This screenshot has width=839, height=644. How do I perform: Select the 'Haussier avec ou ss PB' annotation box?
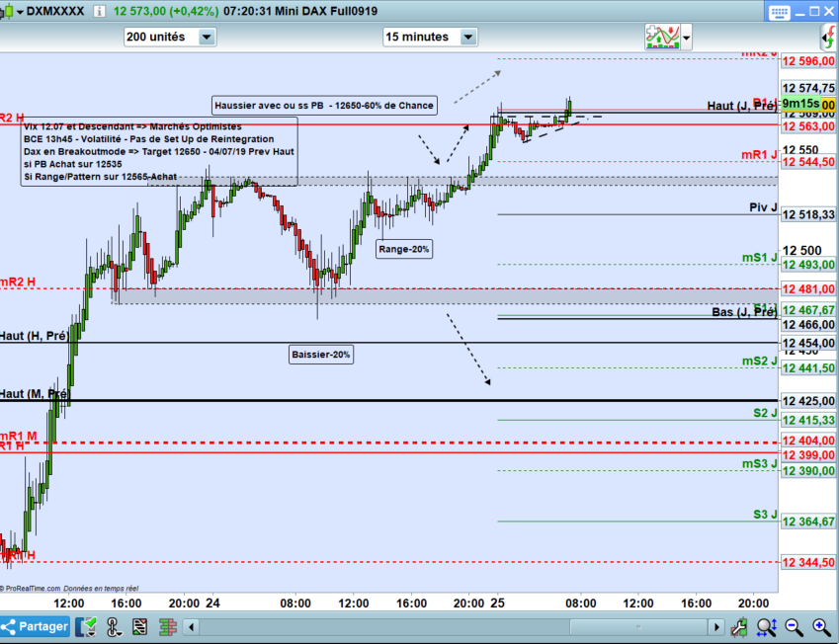[x=324, y=106]
